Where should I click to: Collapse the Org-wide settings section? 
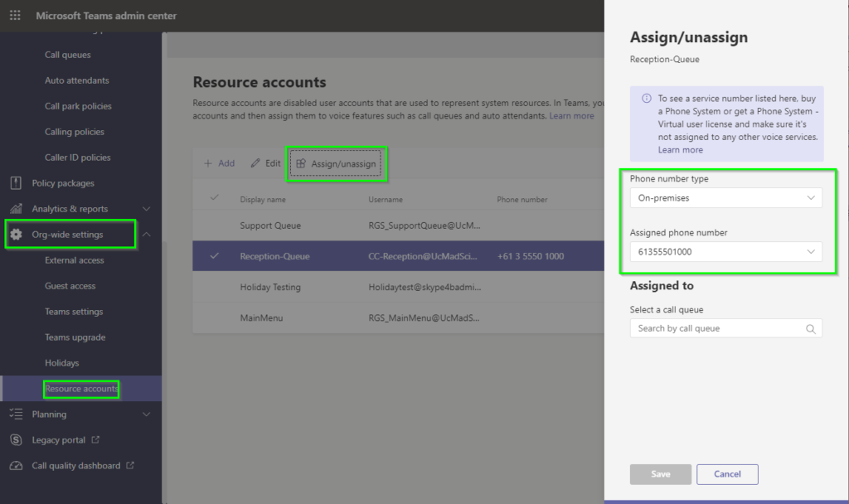coord(146,235)
